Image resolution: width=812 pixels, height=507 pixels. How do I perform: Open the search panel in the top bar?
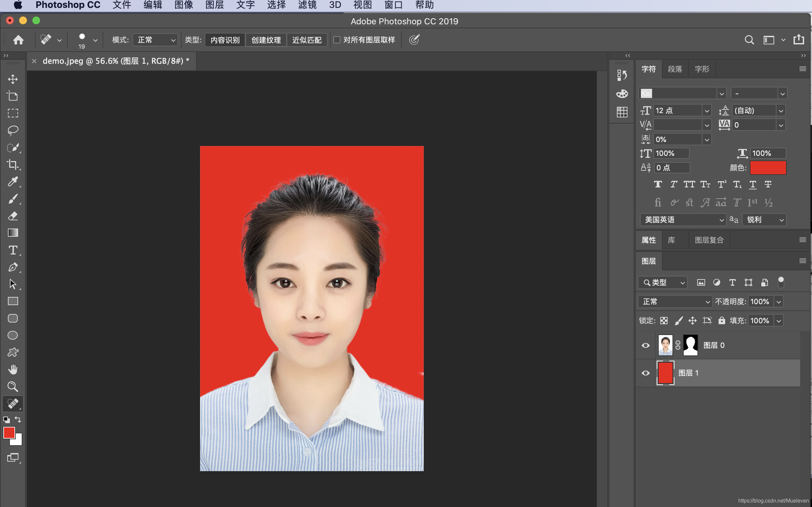[749, 39]
